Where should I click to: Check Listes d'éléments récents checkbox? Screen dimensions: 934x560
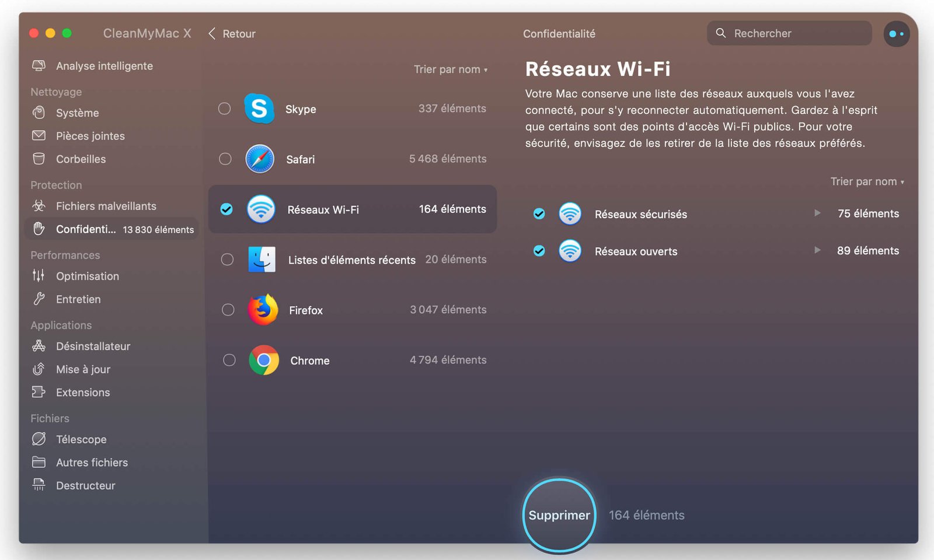[x=227, y=259]
